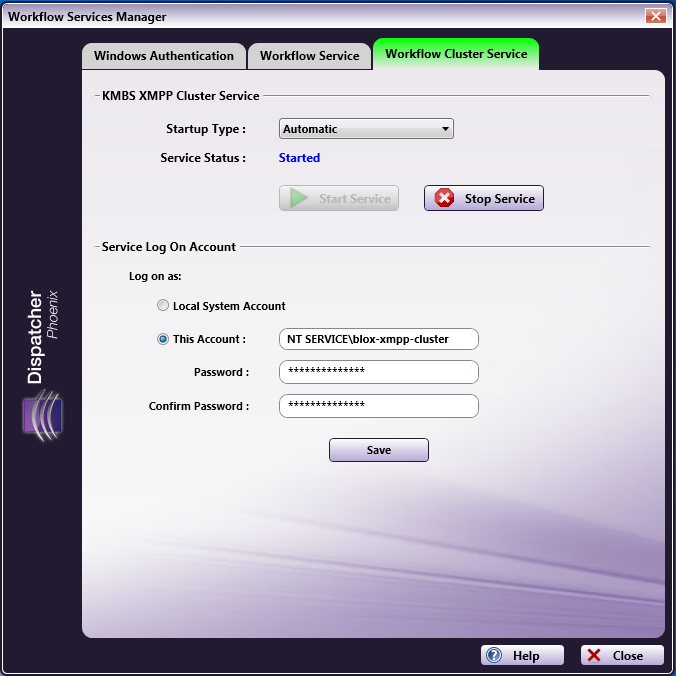Click the Stop Service button
Viewport: 676px width, 676px height.
[x=484, y=198]
